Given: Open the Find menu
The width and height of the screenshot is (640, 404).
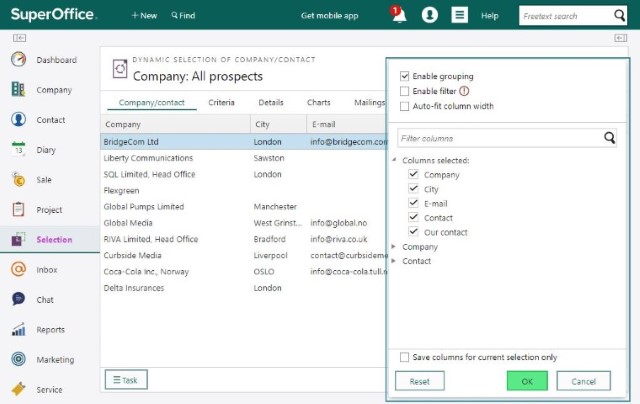Looking at the screenshot, I should coord(183,16).
